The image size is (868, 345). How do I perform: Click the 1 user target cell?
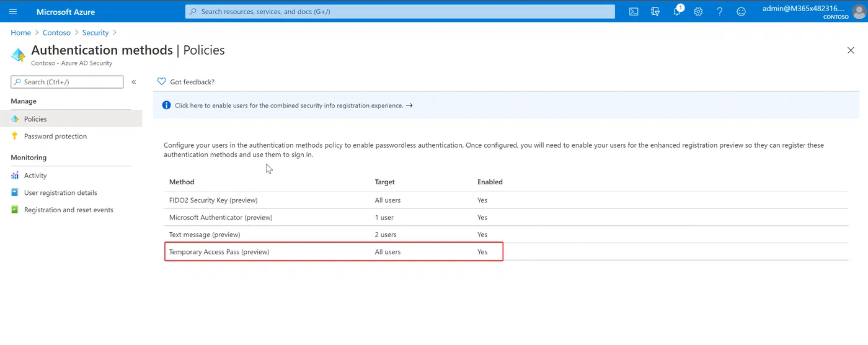coord(384,217)
